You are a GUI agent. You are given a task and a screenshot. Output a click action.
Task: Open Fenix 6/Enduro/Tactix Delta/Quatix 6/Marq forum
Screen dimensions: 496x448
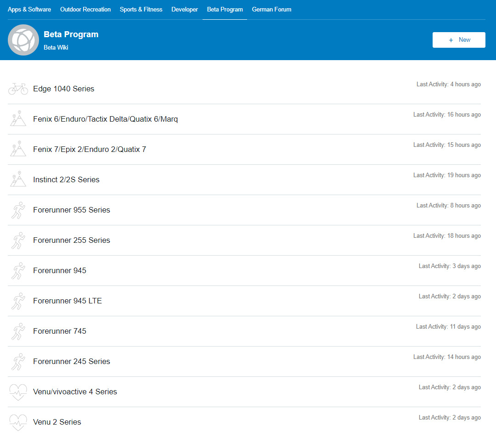click(105, 119)
